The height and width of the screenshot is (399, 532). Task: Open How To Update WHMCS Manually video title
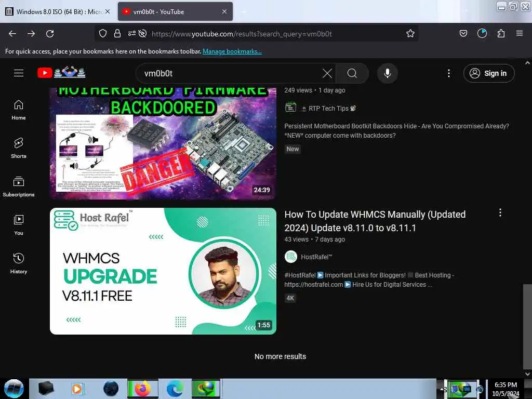pyautogui.click(x=375, y=221)
